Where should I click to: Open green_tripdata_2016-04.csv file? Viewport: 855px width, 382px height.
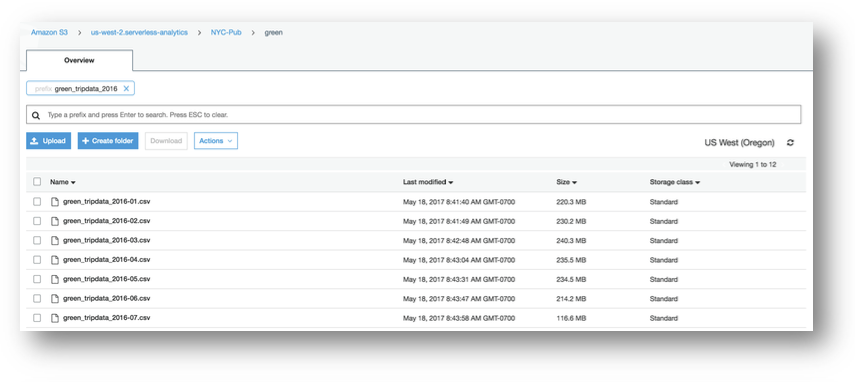point(106,260)
